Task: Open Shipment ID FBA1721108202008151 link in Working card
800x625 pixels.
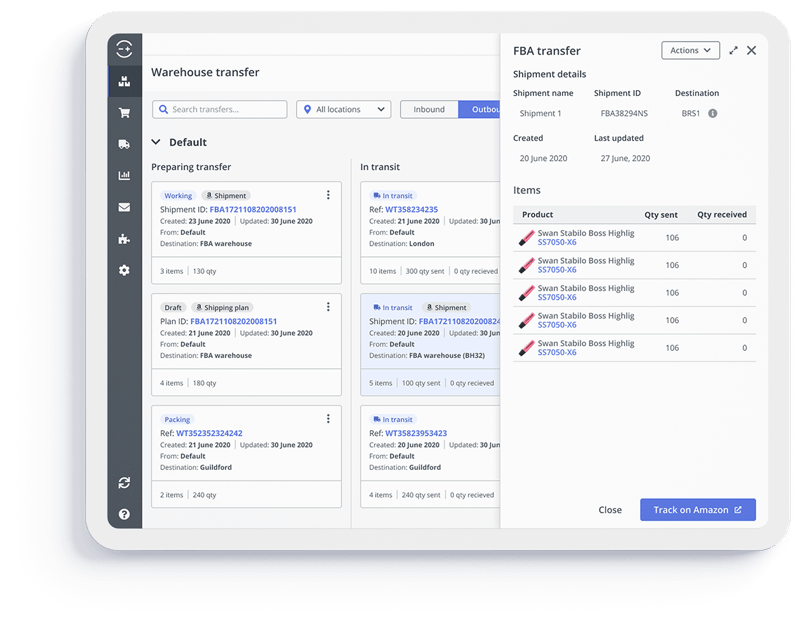Action: (253, 209)
